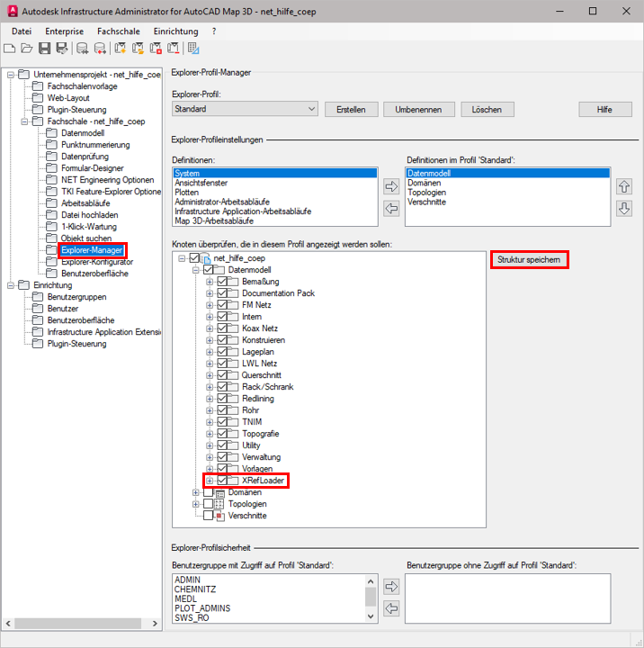644x648 pixels.
Task: Toggle the Koax Netz checkbox
Action: [222, 328]
